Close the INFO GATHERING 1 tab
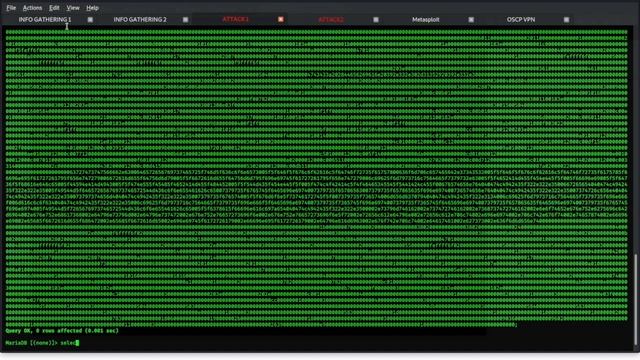The image size is (640, 360). coord(90,20)
